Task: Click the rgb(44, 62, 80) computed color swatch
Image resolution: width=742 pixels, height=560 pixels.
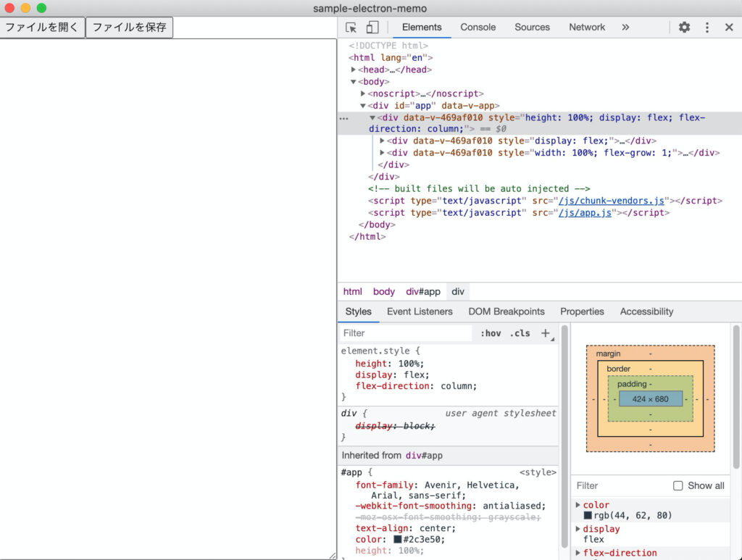Action: point(588,516)
